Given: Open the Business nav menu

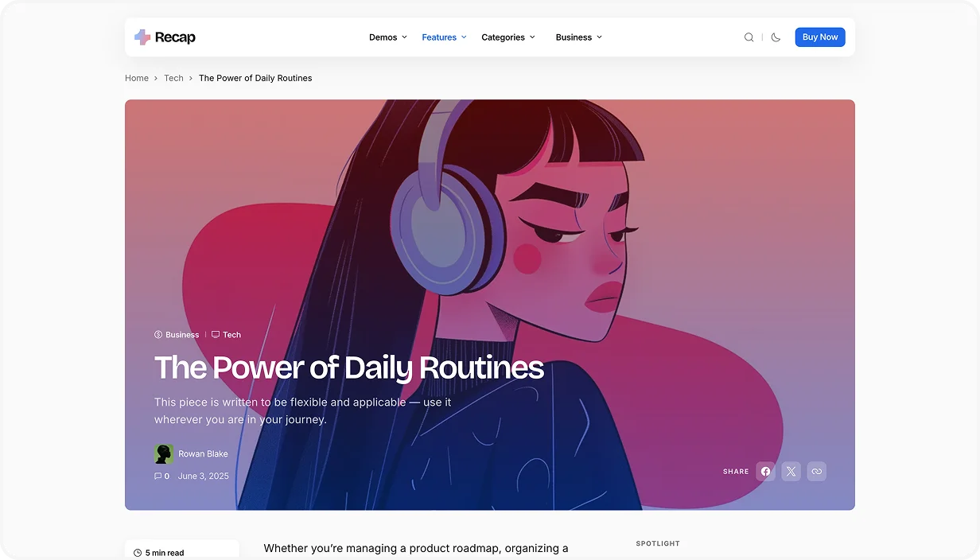Looking at the screenshot, I should click(x=578, y=37).
